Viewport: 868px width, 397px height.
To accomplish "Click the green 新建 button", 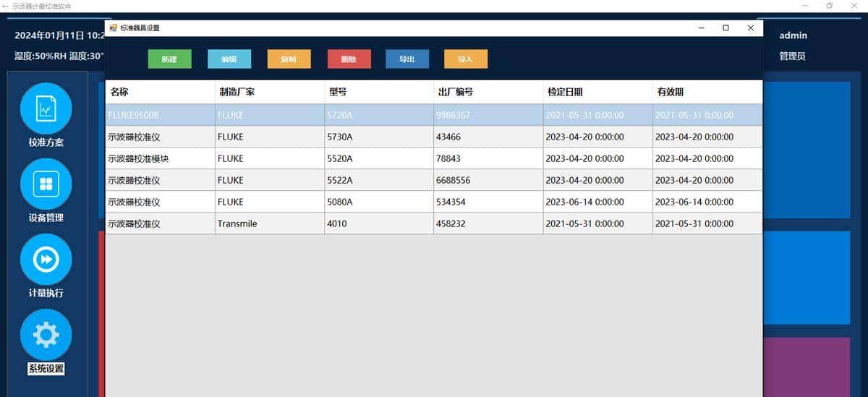I will pos(169,59).
